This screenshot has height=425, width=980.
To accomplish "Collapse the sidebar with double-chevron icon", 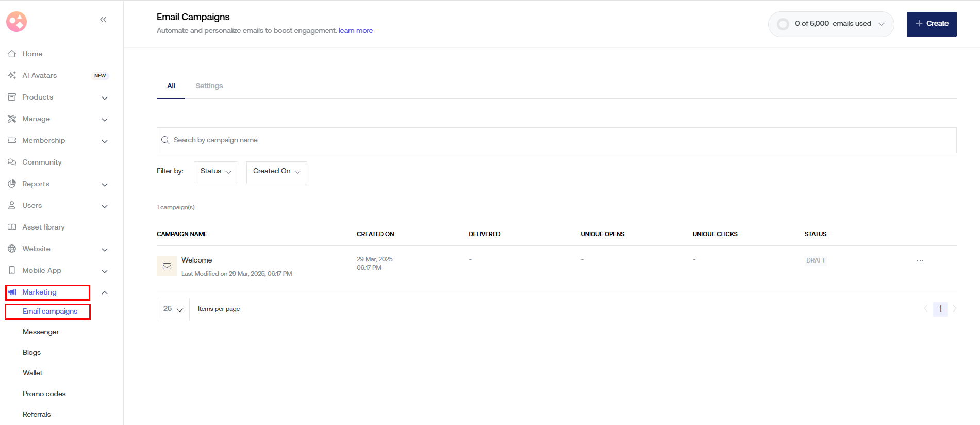I will click(x=103, y=20).
